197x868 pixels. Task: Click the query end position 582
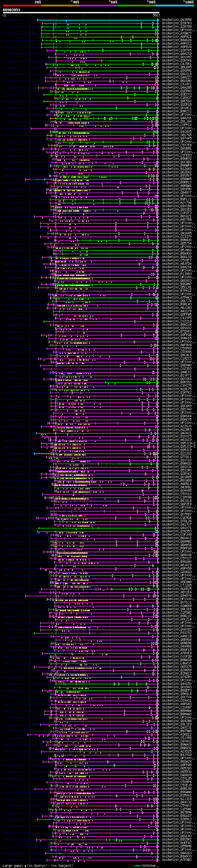[x=155, y=15]
